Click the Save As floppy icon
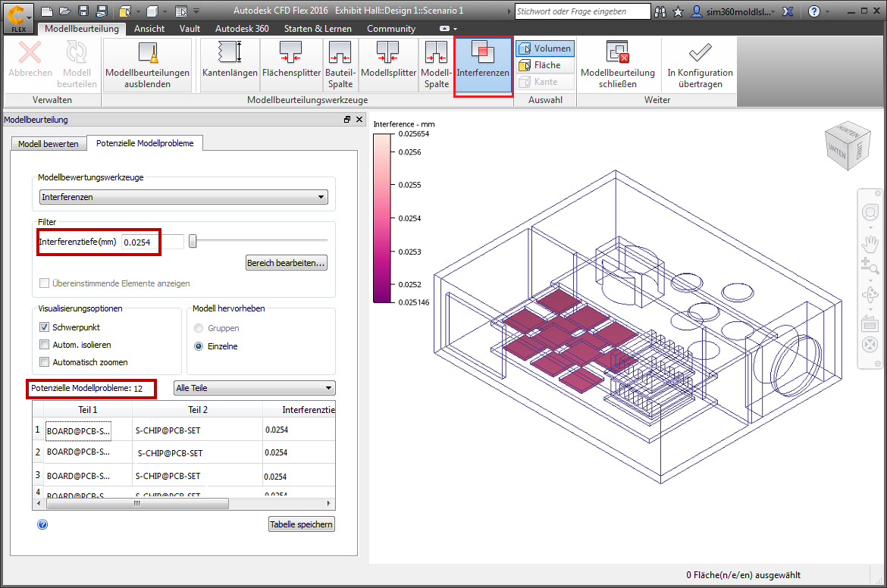The width and height of the screenshot is (887, 588). (102, 11)
